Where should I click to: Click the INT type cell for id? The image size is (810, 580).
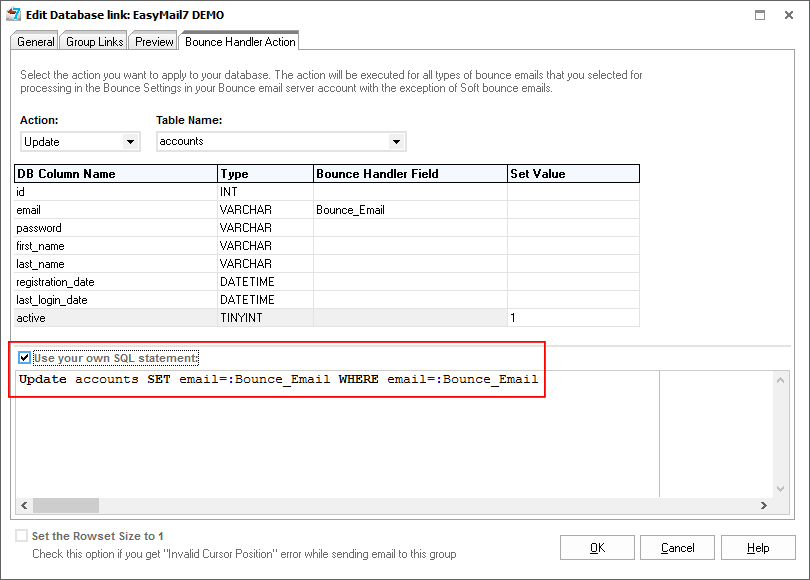[x=266, y=192]
